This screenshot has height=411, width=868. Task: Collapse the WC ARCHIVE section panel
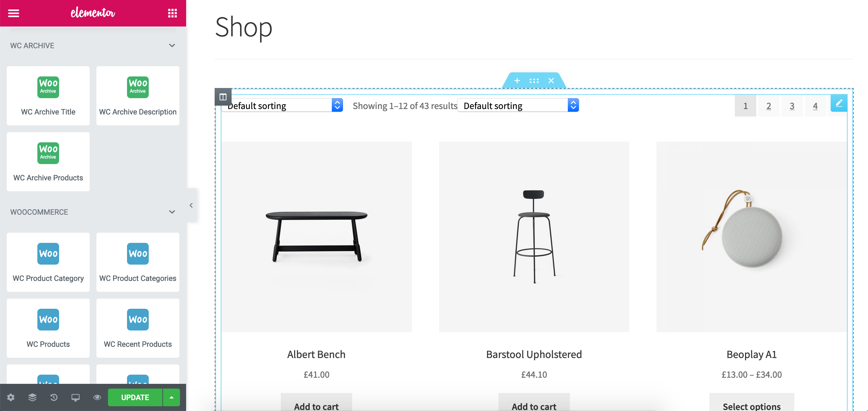171,46
